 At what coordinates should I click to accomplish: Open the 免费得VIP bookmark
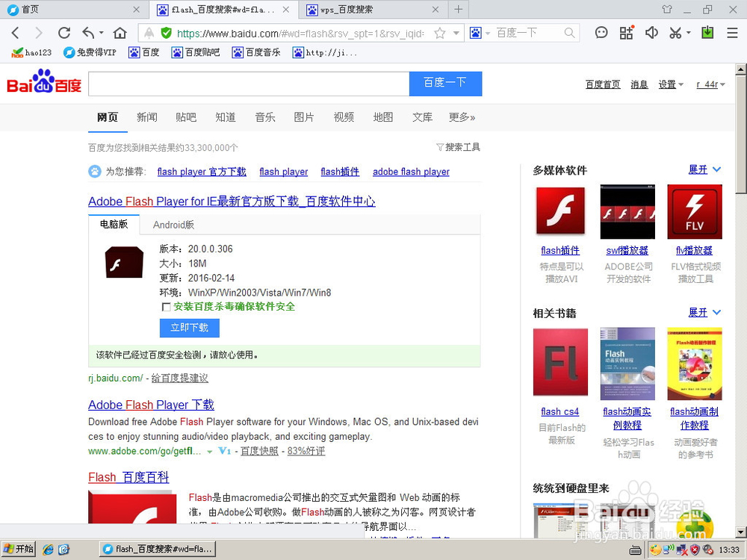pyautogui.click(x=90, y=52)
